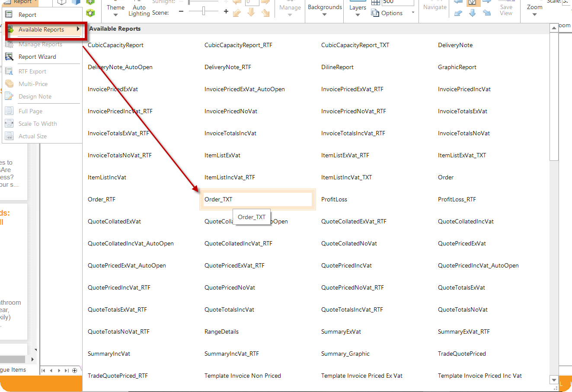Open the Backgrounds dropdown
This screenshot has width=572, height=392.
[x=325, y=10]
